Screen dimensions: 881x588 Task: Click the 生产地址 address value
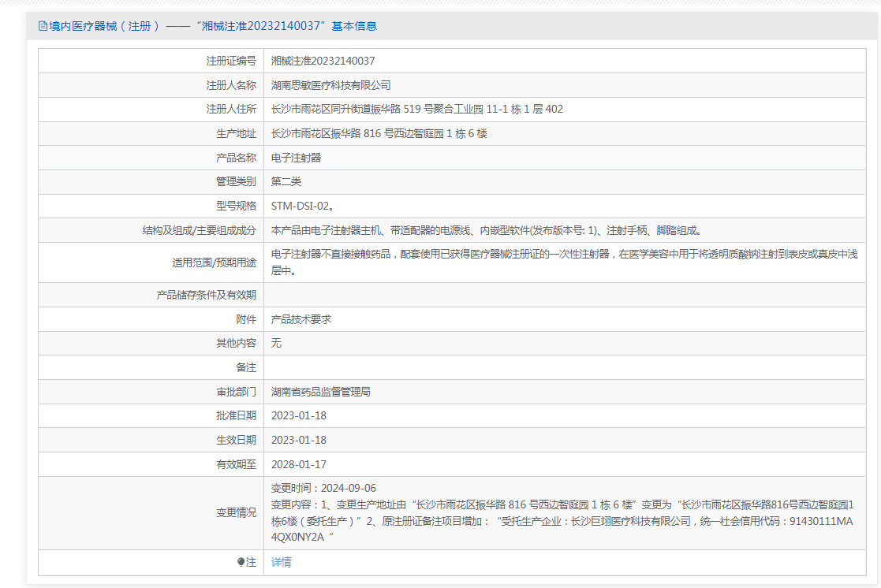pos(379,134)
